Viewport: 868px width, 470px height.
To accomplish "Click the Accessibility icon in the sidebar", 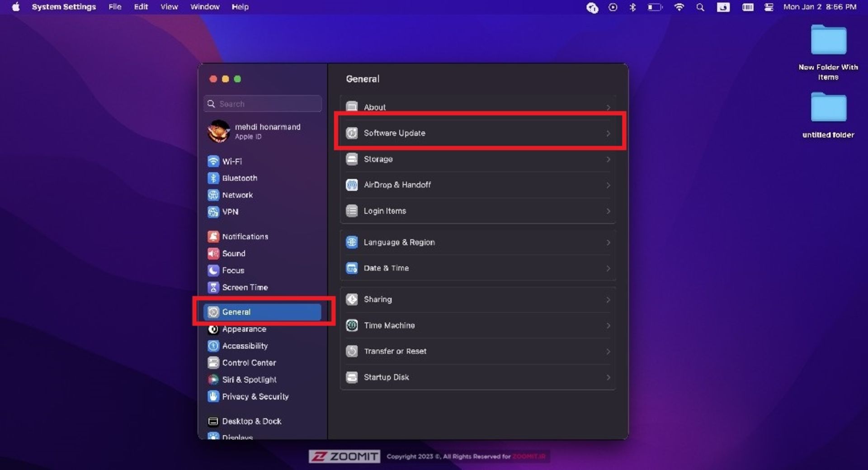I will click(213, 346).
